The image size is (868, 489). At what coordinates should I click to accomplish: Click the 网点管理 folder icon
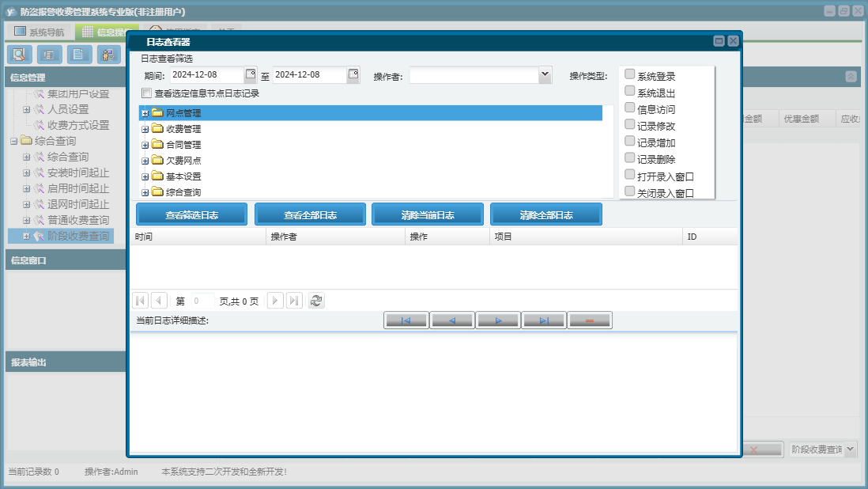(x=157, y=113)
